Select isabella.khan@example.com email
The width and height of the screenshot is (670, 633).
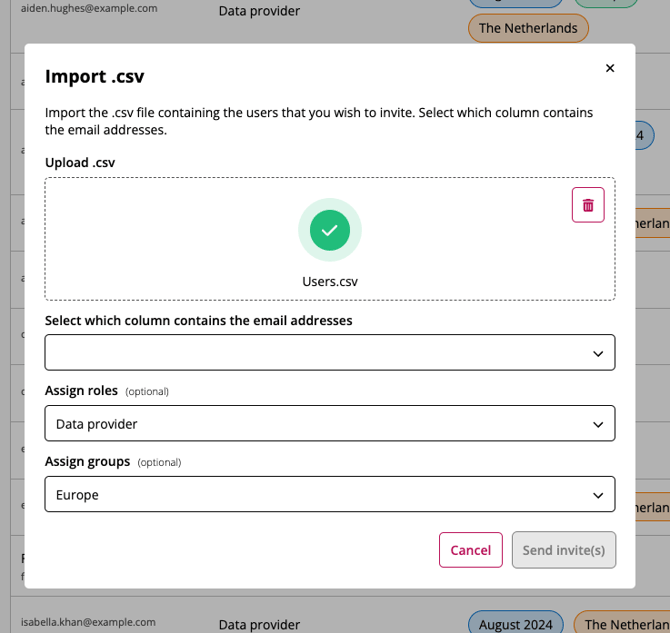(89, 622)
